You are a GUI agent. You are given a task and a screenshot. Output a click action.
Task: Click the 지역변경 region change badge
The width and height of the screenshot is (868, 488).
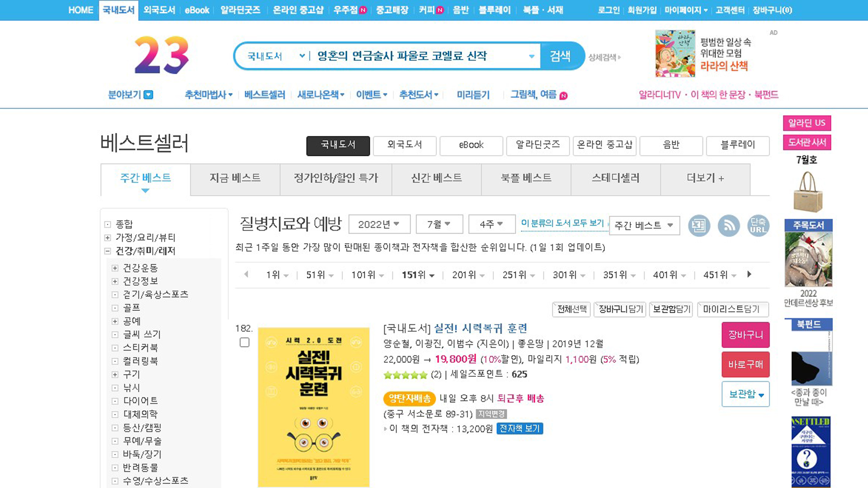click(491, 414)
